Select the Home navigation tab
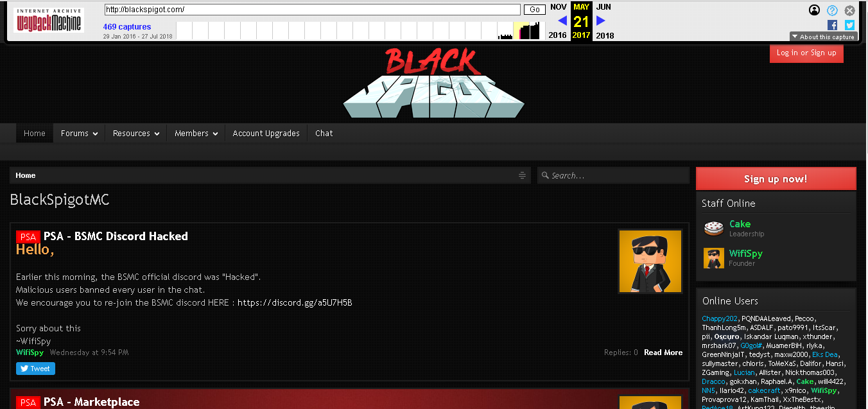The height and width of the screenshot is (409, 868). click(35, 134)
